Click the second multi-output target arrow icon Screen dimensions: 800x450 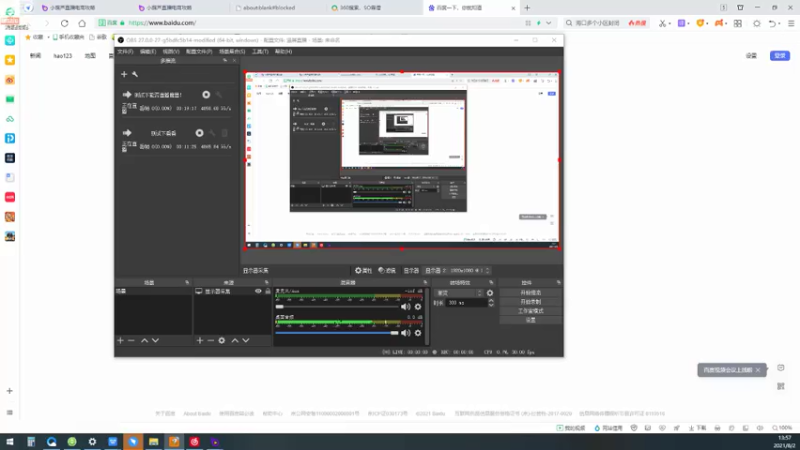tap(127, 133)
